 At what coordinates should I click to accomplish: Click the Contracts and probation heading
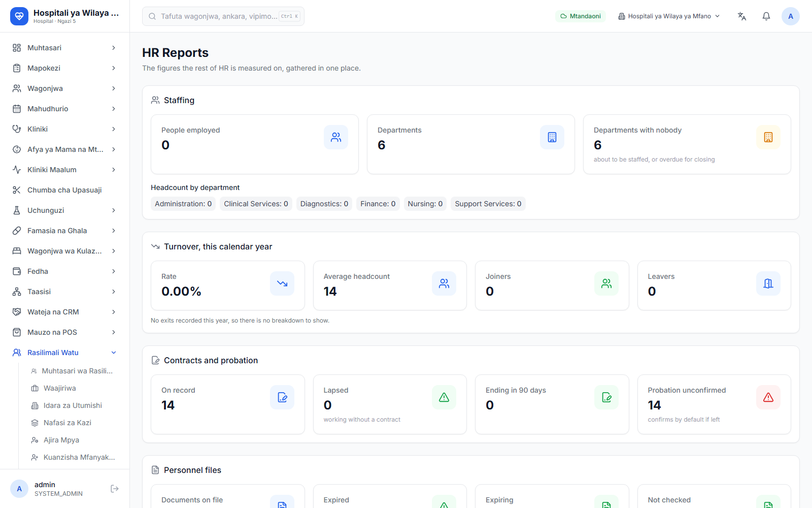(x=211, y=360)
